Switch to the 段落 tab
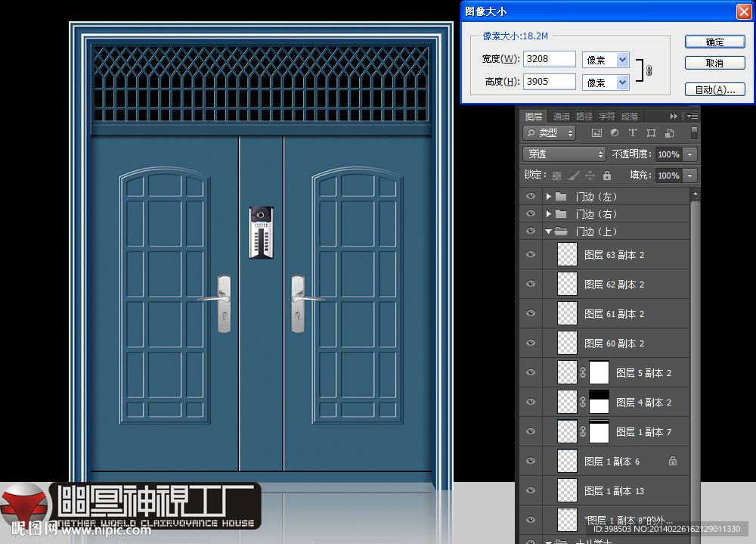 (x=630, y=117)
